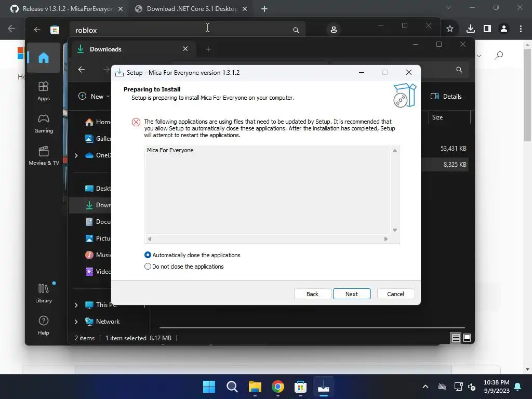Click File Explorer search icon

point(459,70)
